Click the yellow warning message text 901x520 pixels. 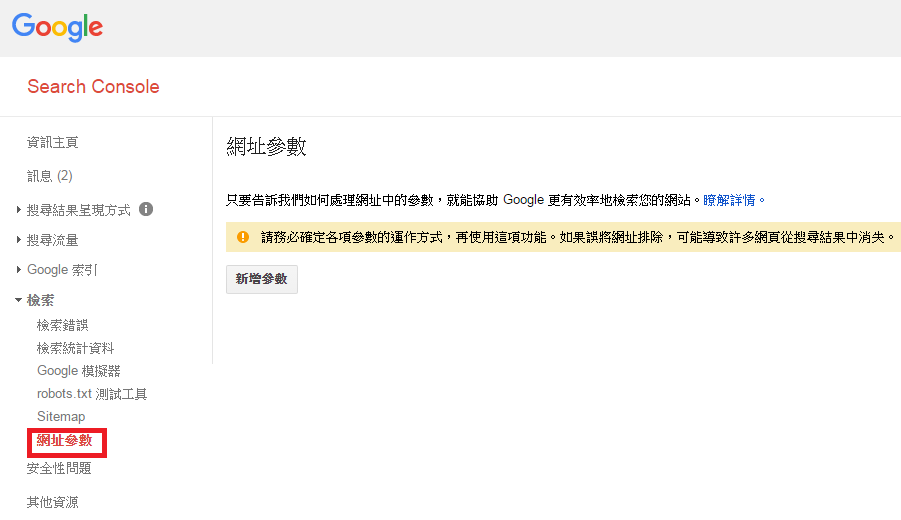pos(577,237)
